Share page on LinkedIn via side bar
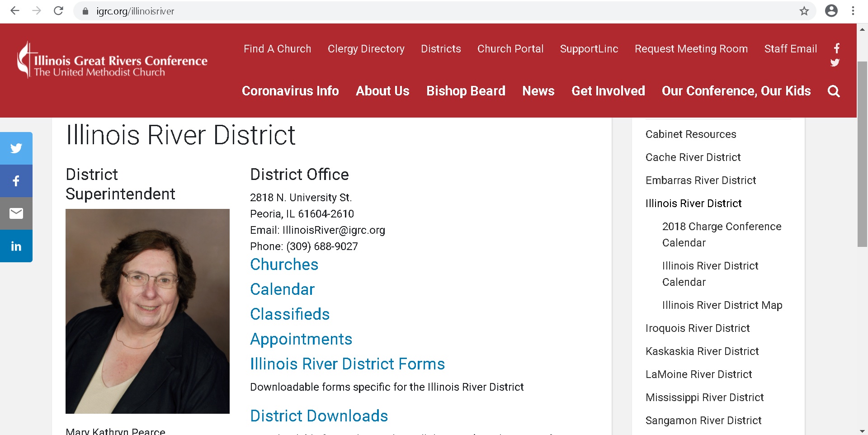The image size is (868, 435). (x=16, y=246)
